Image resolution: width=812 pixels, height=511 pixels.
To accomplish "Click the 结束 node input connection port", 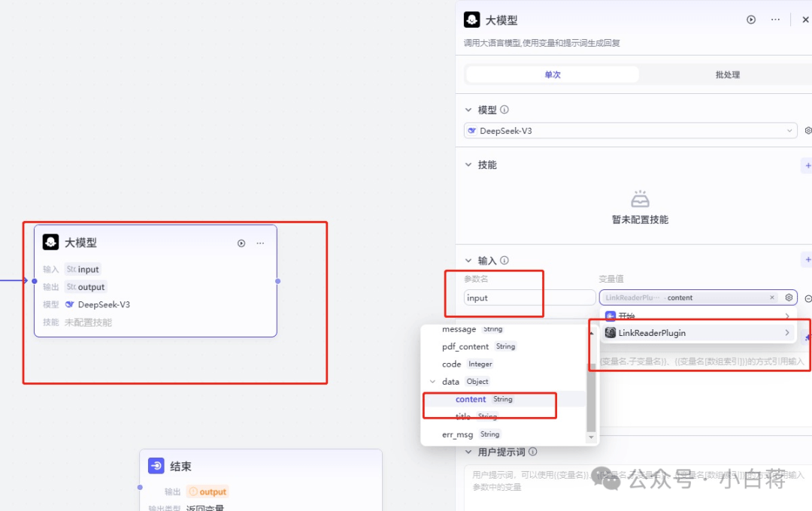I will coord(140,487).
